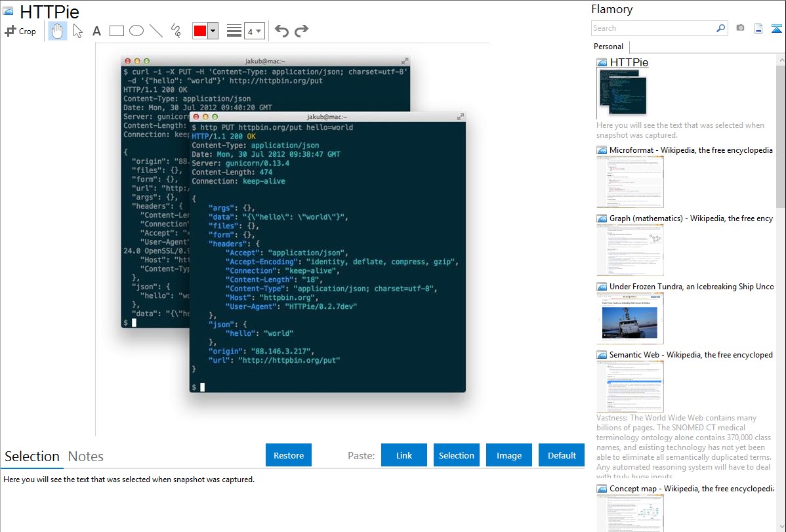Screen dimensions: 786x532
Task: Select the HTTPie terminal thumbnail in the sidebar
Action: click(x=622, y=92)
